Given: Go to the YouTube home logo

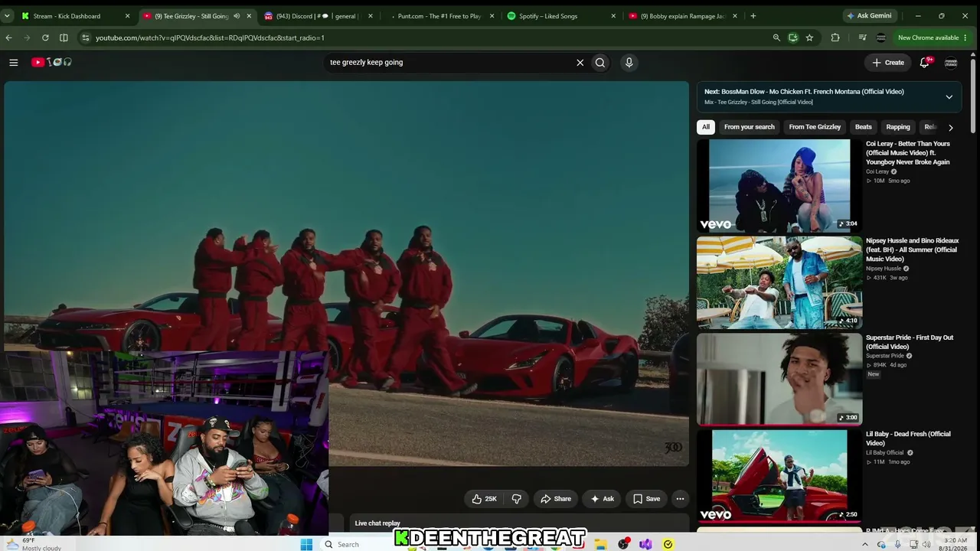Looking at the screenshot, I should 51,63.
